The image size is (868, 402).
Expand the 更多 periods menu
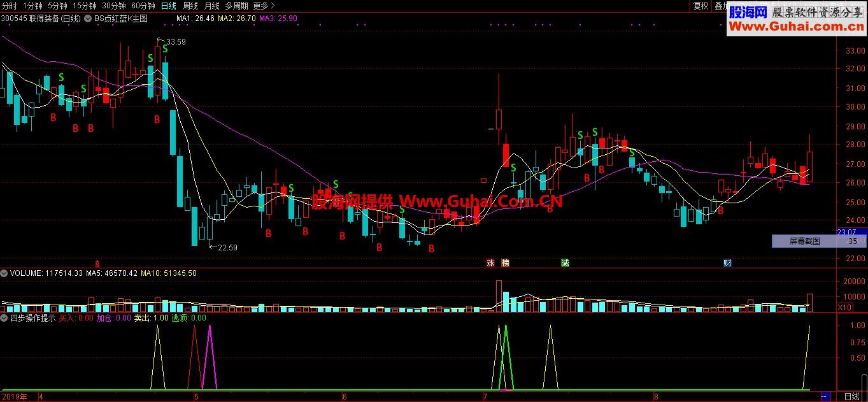click(264, 6)
